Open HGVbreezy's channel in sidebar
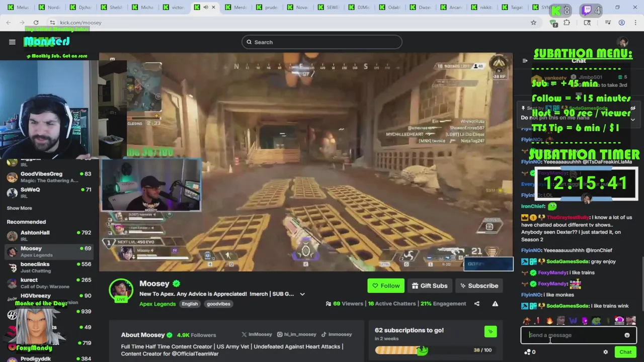The width and height of the screenshot is (644, 362). pos(49,298)
